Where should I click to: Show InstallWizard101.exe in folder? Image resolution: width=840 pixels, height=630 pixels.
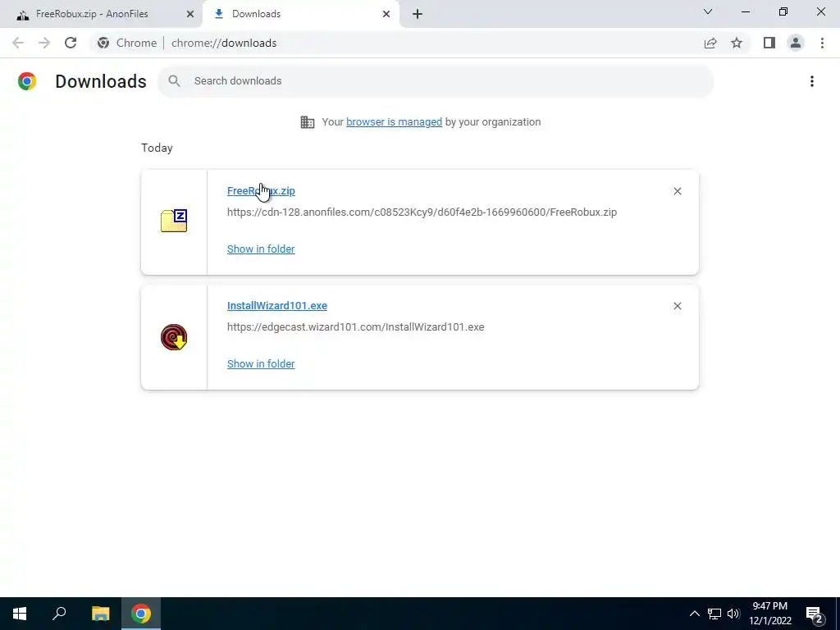coord(261,363)
